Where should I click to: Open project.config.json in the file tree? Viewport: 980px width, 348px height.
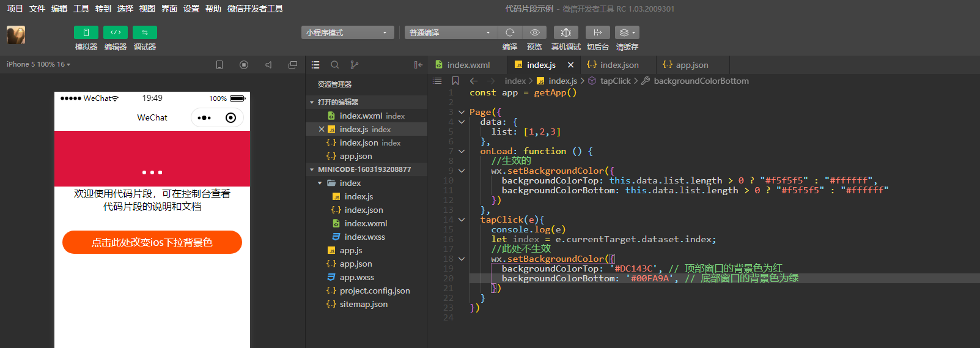coord(367,291)
